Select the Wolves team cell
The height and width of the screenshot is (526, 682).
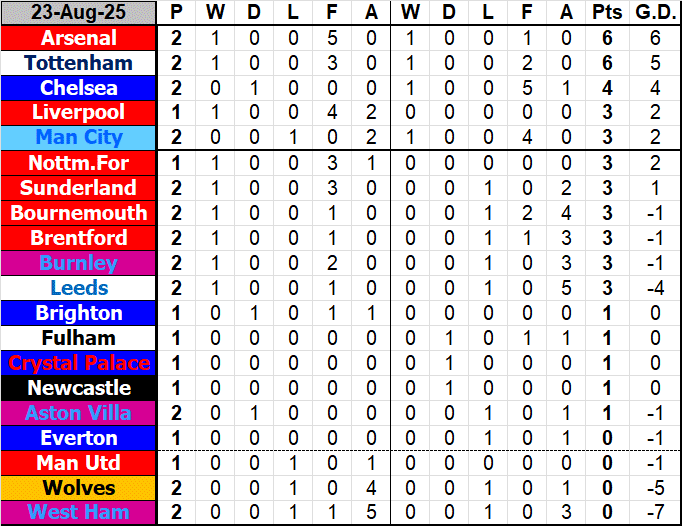tap(79, 488)
